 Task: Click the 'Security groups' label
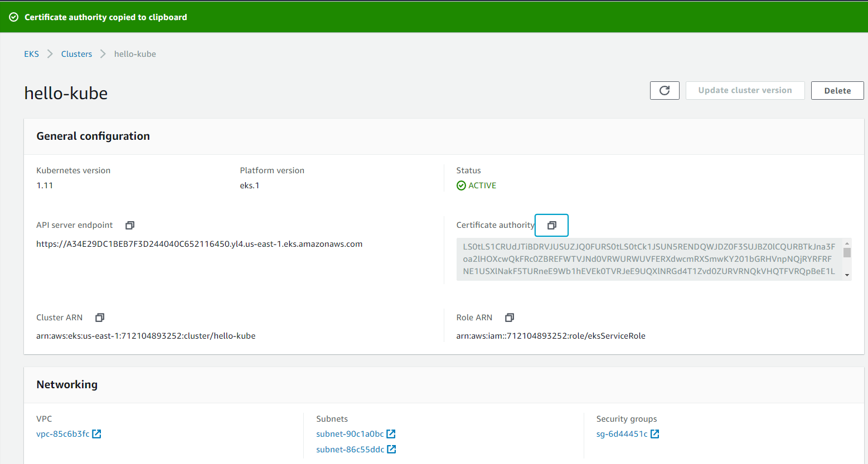click(627, 419)
